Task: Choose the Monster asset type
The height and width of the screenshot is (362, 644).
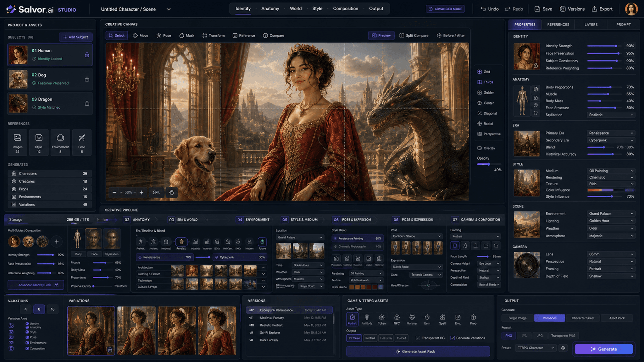Action: (412, 319)
